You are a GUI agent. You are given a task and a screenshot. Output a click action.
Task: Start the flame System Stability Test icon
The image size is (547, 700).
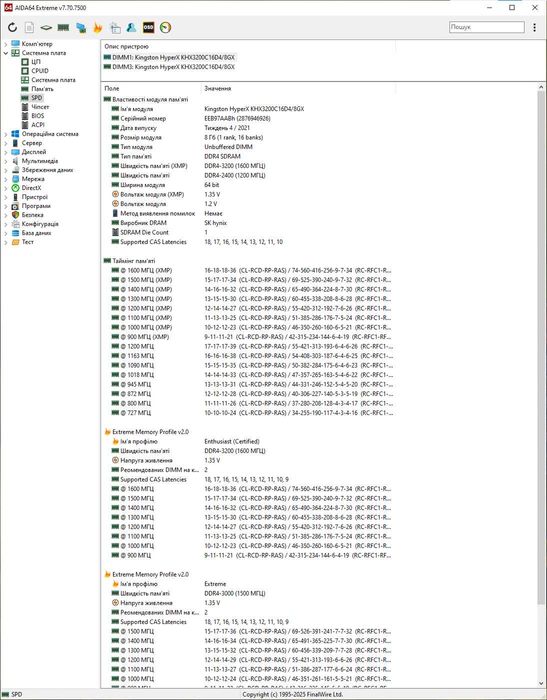click(97, 28)
